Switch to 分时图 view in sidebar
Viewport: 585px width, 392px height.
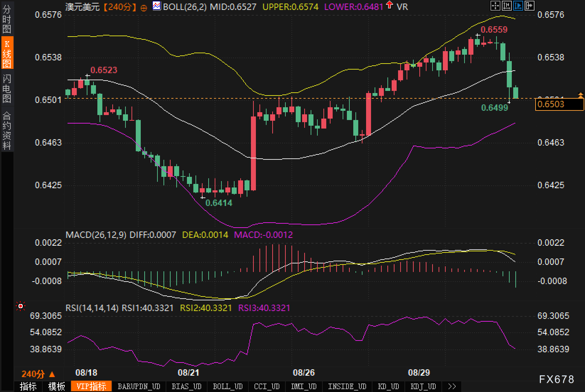7,20
